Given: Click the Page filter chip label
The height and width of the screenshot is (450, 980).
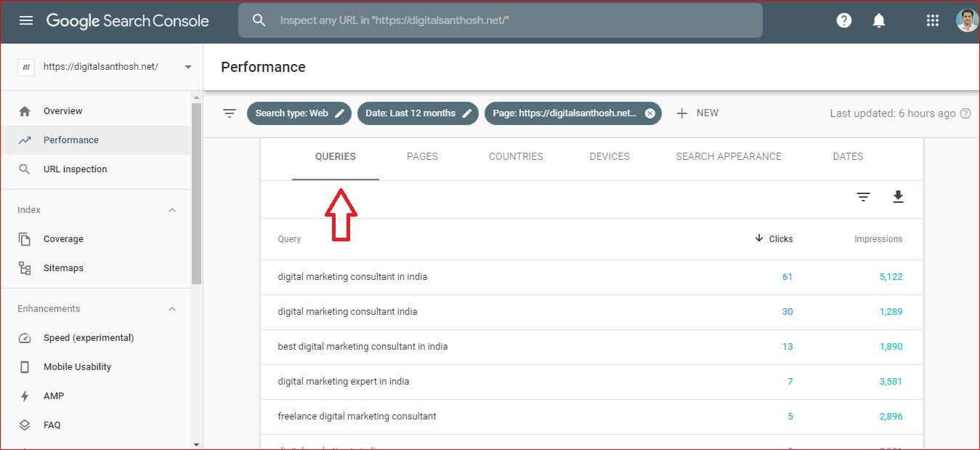Looking at the screenshot, I should coord(564,113).
